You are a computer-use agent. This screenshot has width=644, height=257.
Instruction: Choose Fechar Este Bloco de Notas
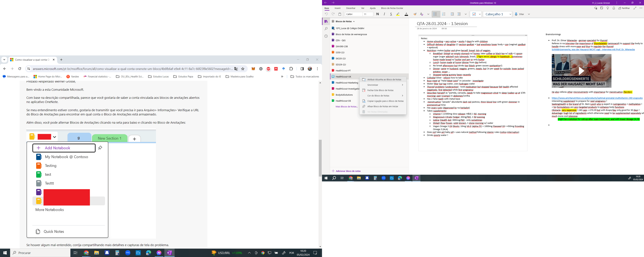[383, 90]
